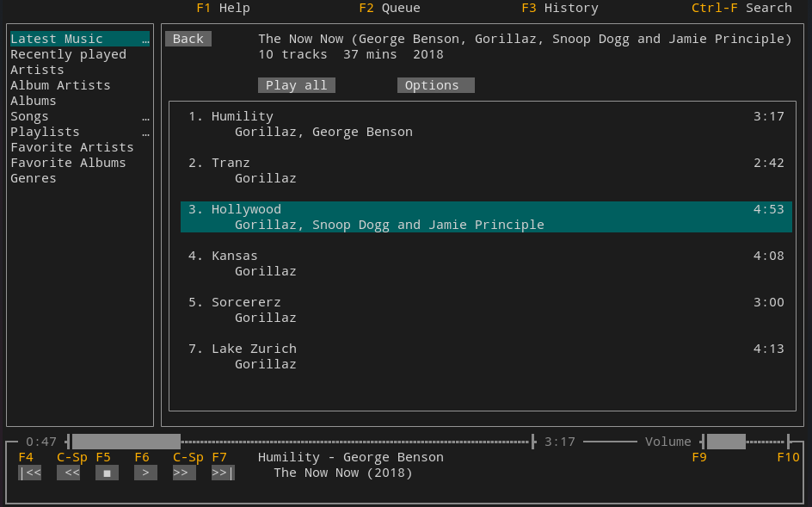Click the F5 shortcut label
This screenshot has width=812, height=507.
click(x=103, y=457)
